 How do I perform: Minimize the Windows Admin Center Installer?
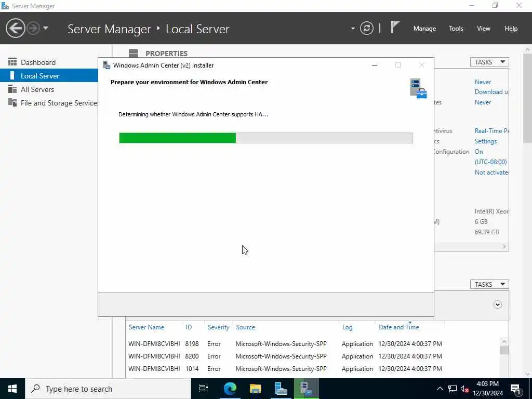[375, 65]
